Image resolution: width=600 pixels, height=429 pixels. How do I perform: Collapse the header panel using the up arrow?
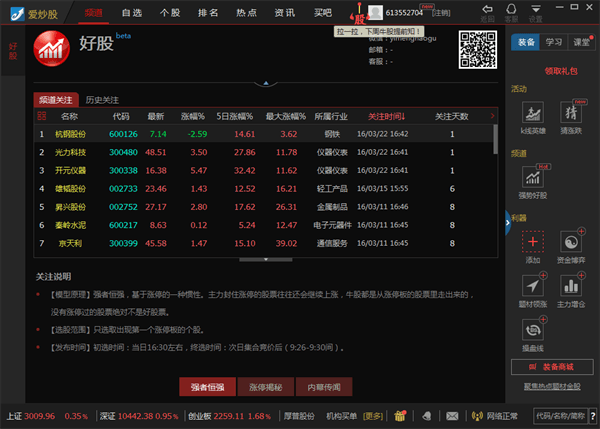tap(265, 83)
